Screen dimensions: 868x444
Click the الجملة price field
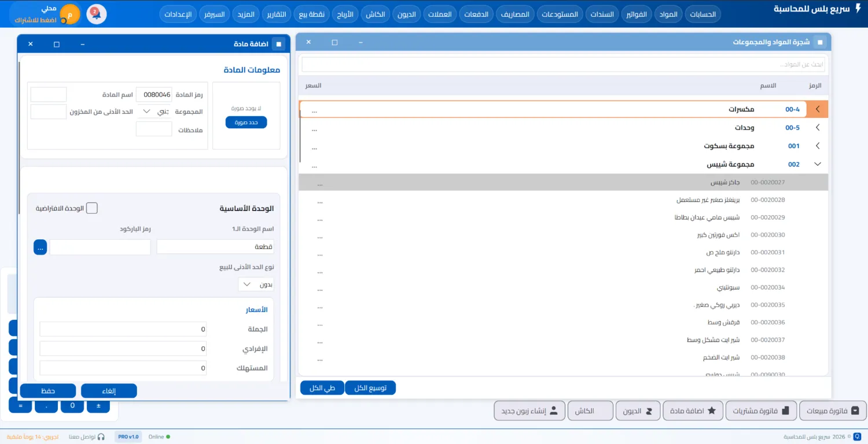pos(123,329)
